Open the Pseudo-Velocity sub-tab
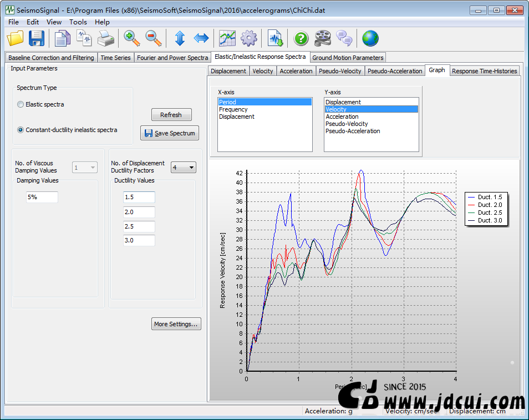The image size is (529, 420). tap(340, 71)
